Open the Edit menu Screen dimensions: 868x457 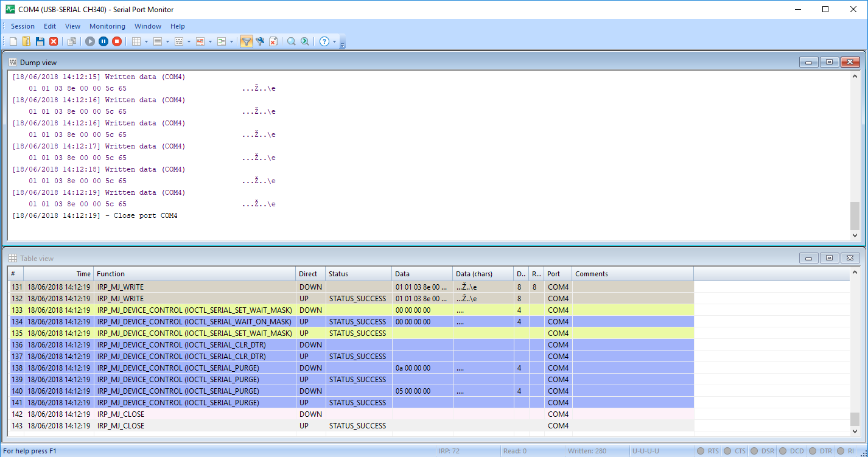(50, 26)
